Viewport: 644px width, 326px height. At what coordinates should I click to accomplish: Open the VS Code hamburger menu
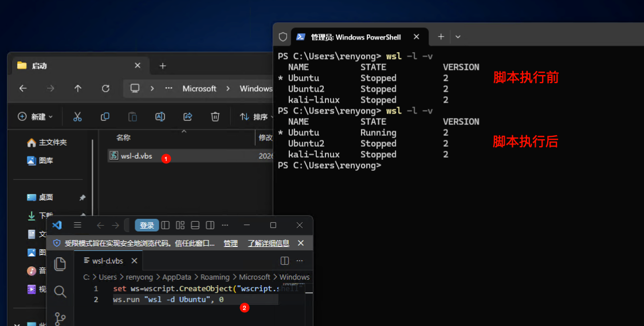click(77, 225)
